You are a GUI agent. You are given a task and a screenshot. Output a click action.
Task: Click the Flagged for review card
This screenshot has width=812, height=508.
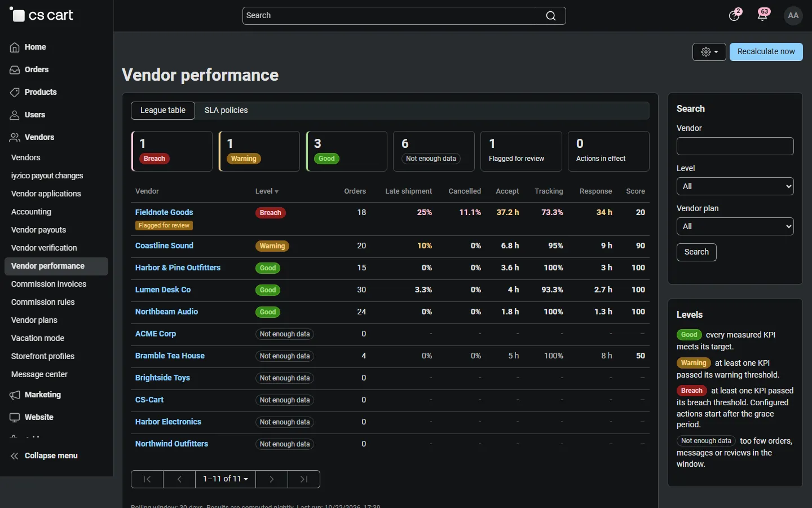pyautogui.click(x=522, y=151)
